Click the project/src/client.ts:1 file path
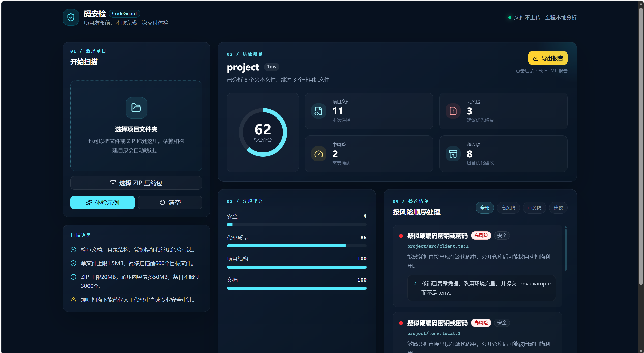This screenshot has height=353, width=644. click(x=438, y=246)
